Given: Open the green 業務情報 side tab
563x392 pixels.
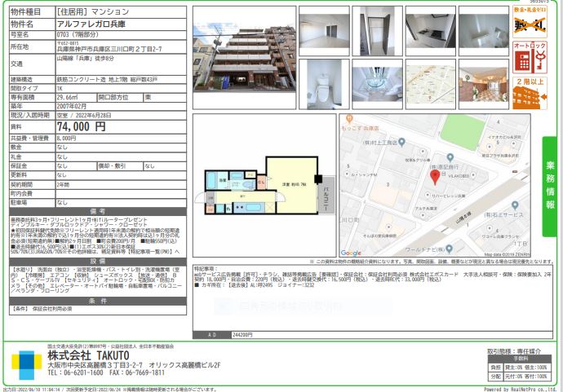Looking at the screenshot, I should tap(550, 187).
